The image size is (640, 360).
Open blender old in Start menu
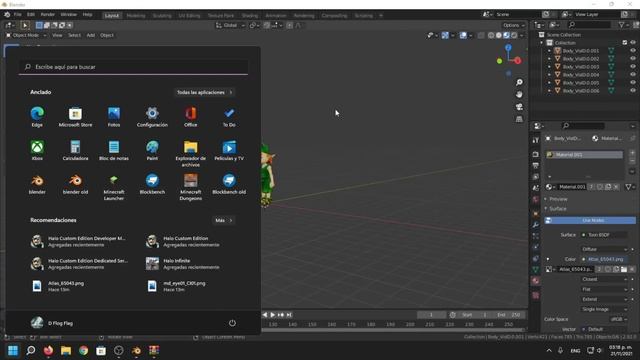coord(76,184)
